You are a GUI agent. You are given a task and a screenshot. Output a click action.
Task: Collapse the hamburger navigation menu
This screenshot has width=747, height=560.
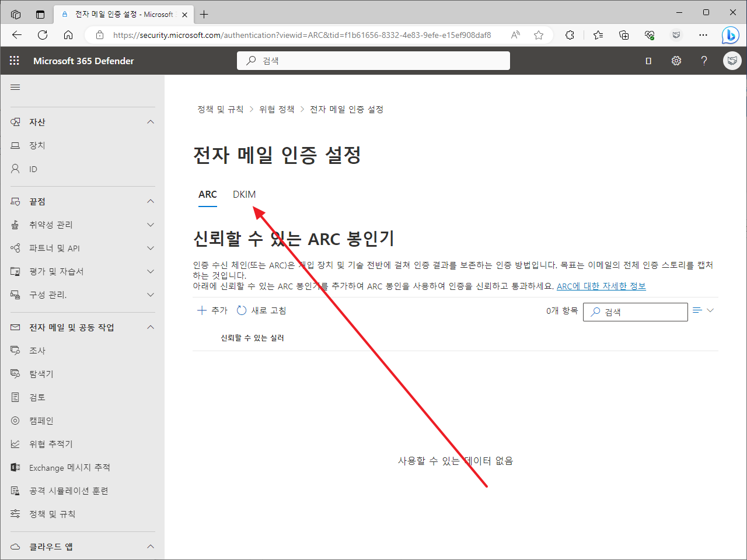pyautogui.click(x=15, y=87)
